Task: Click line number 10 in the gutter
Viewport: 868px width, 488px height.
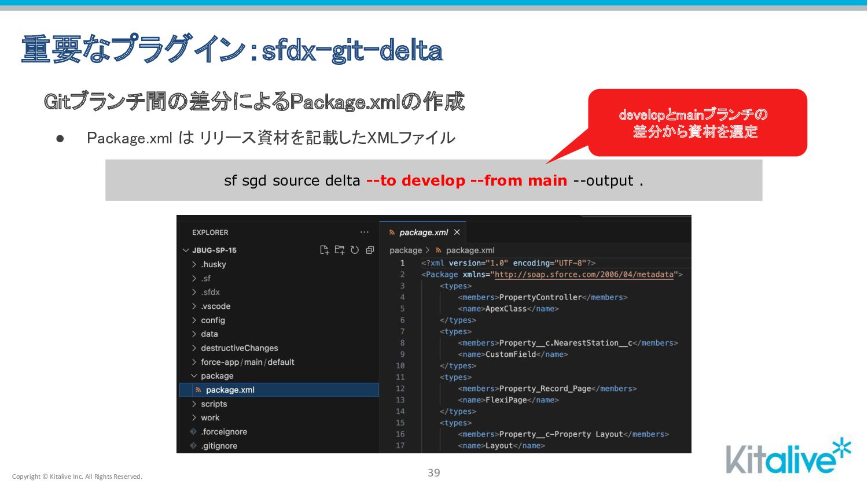Action: [400, 365]
